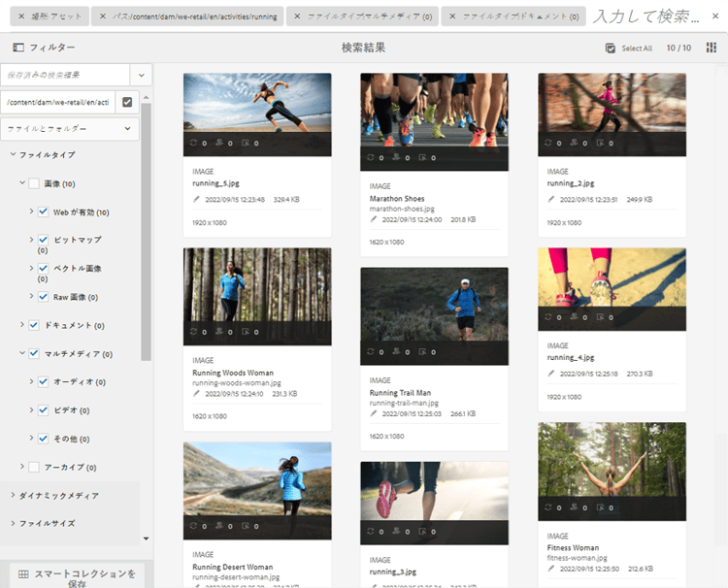Screen dimensions: 728x588
Task: Click the path input field
Action: pyautogui.click(x=58, y=102)
